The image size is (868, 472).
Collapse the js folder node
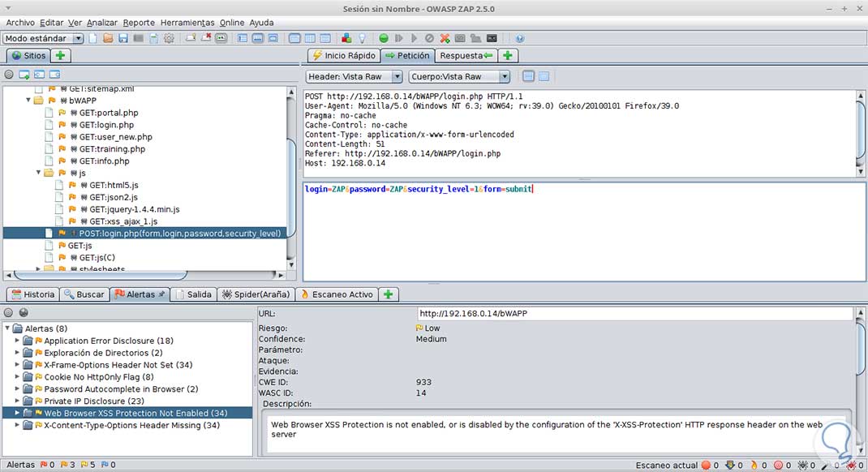[x=39, y=173]
